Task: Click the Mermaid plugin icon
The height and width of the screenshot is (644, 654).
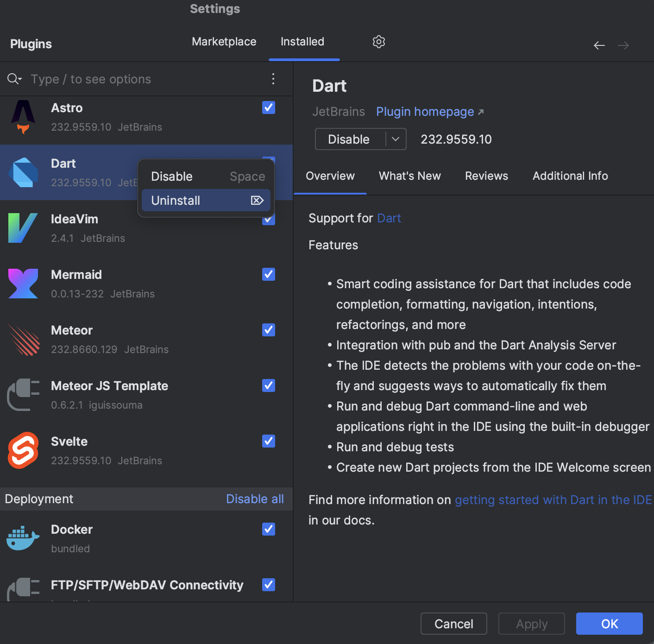Action: (x=23, y=284)
